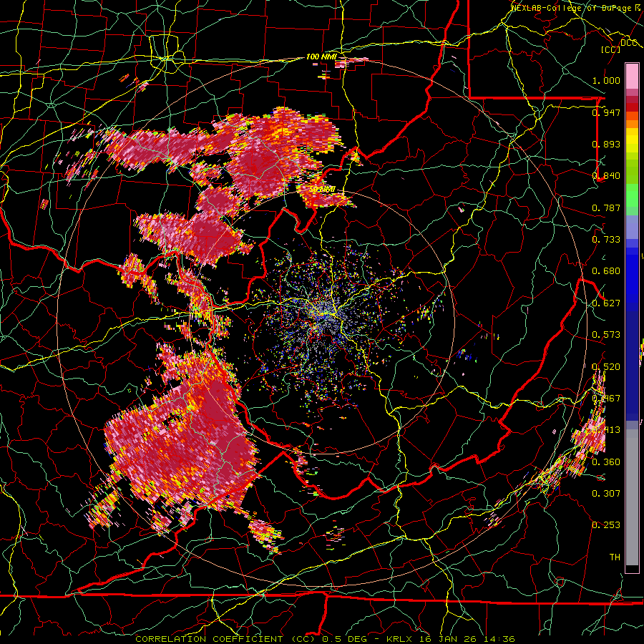
Task: Pick the gray lower section of color bar
Action: tap(632, 497)
